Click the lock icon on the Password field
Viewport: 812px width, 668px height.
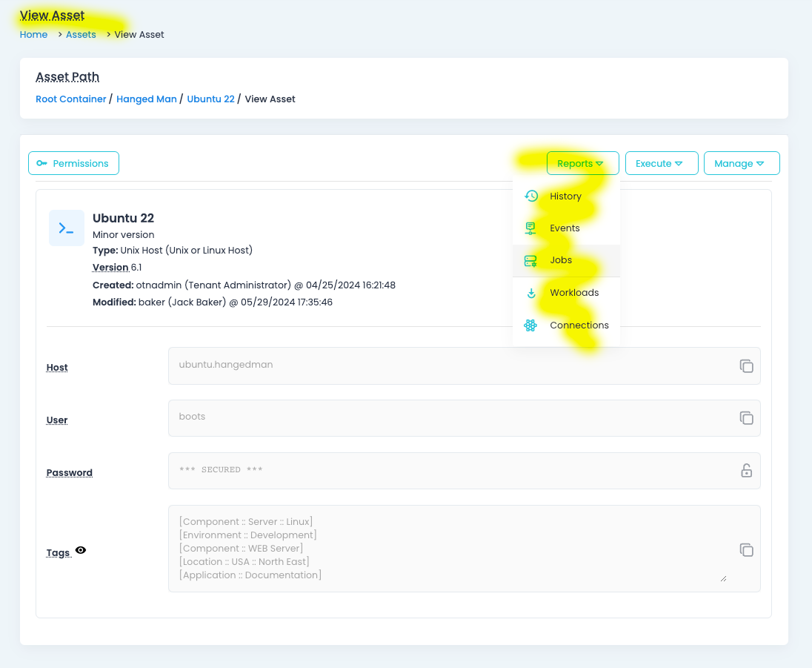point(746,470)
